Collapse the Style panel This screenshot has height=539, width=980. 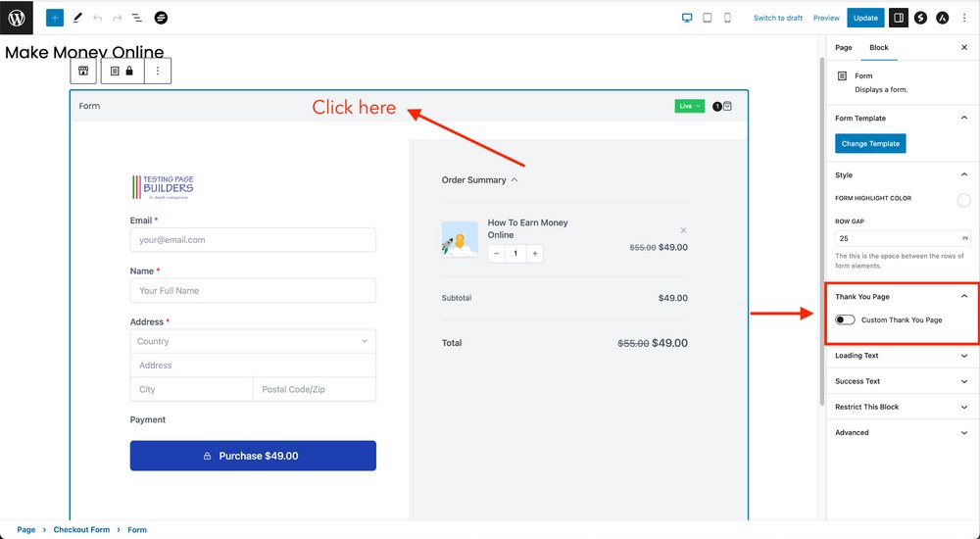(x=963, y=175)
